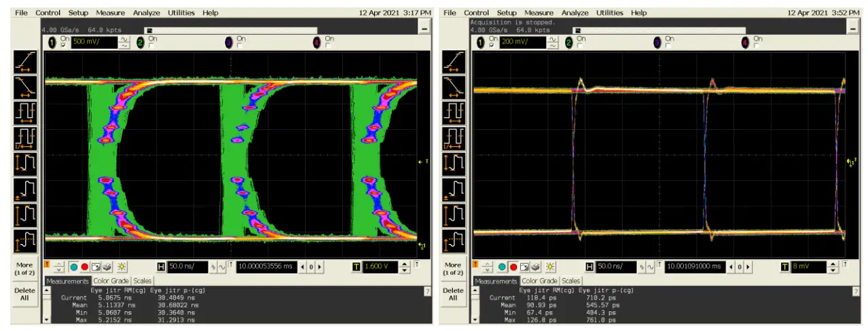The width and height of the screenshot is (868, 331).
Task: Click More (1 of 2) in right window
Action: 453,268
